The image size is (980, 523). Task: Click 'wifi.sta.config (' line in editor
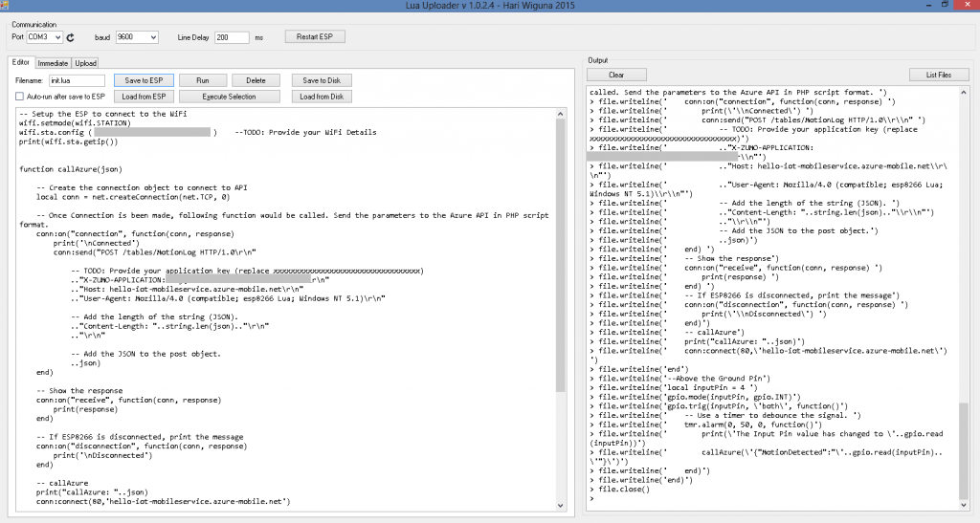tap(56, 132)
